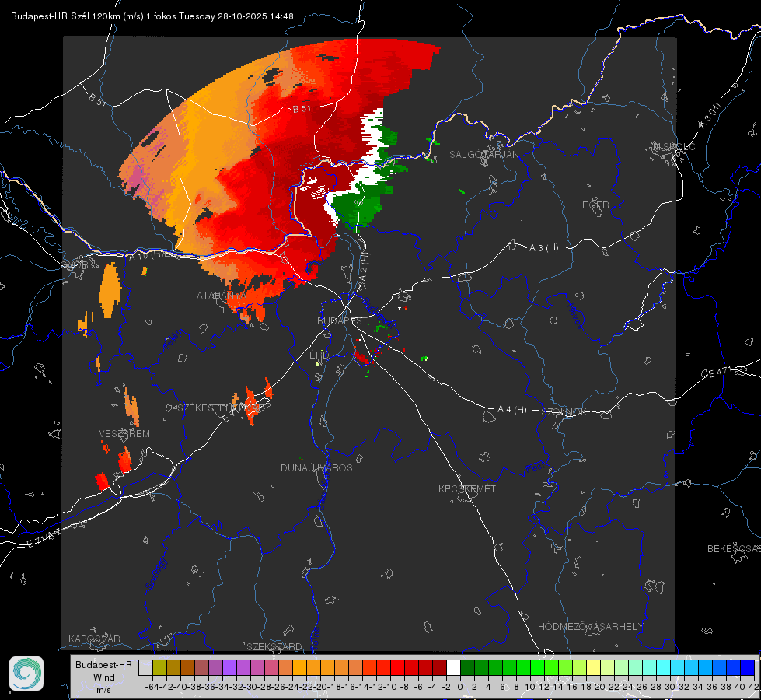Click the ÉRD town label
This screenshot has height=700, width=761.
point(319,355)
